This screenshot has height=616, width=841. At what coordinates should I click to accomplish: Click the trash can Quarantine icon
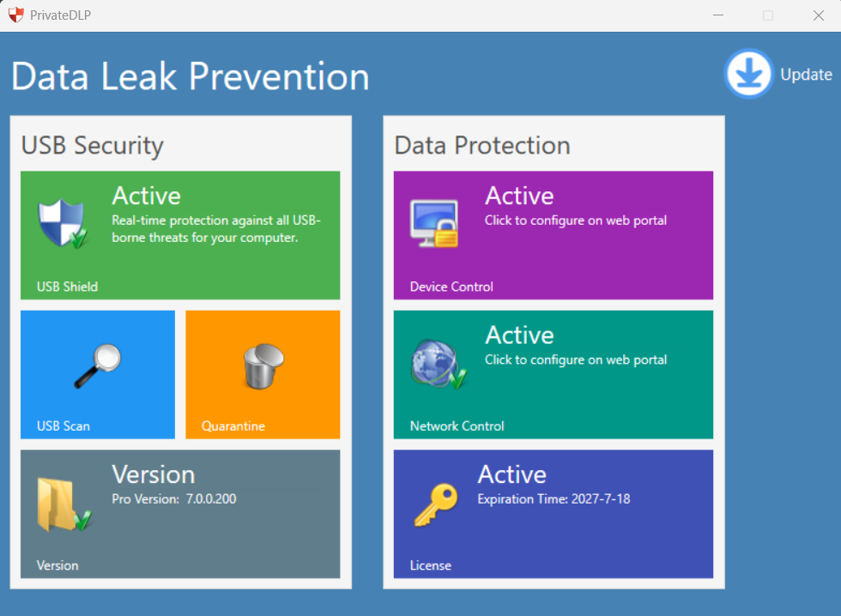click(x=263, y=366)
